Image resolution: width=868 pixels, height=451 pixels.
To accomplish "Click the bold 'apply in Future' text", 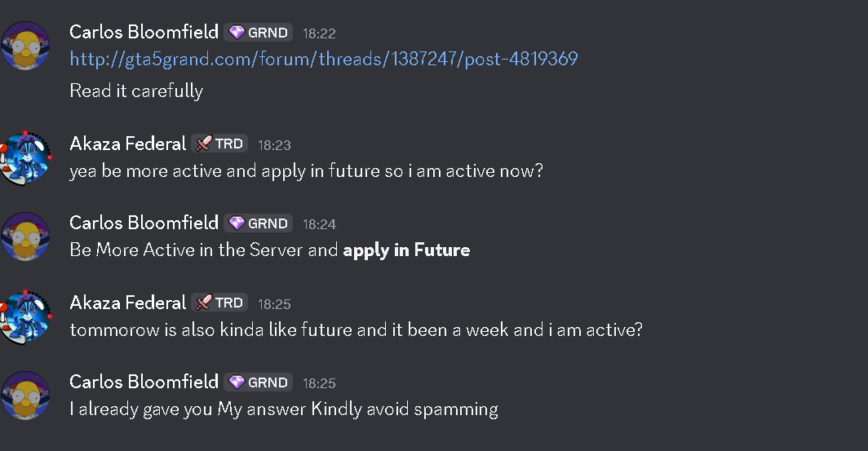I will pyautogui.click(x=407, y=250).
